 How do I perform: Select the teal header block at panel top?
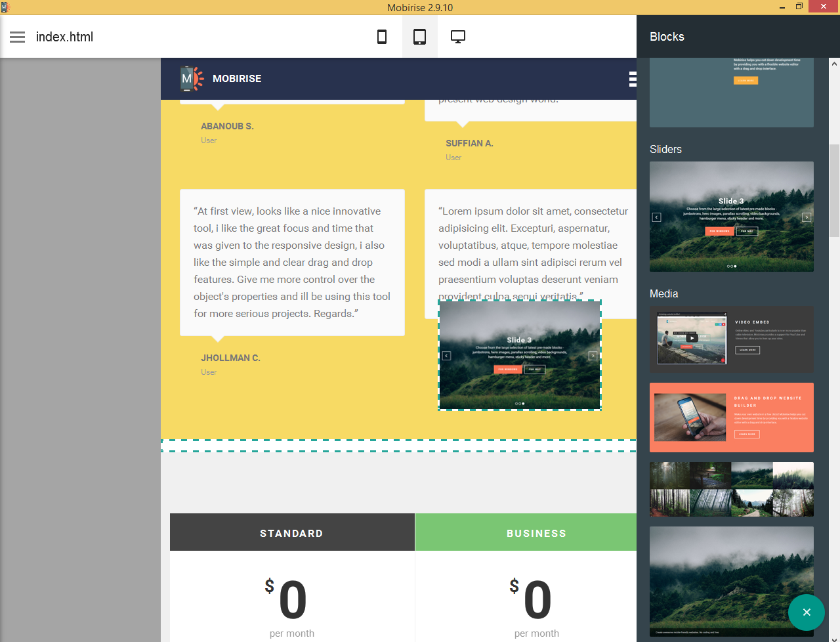click(x=732, y=93)
